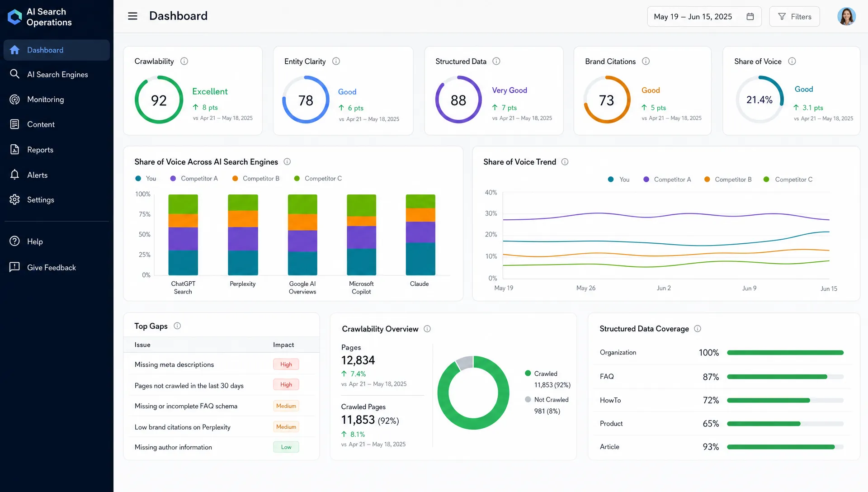Click the Give Feedback link
Viewport: 868px width, 492px height.
(57, 267)
